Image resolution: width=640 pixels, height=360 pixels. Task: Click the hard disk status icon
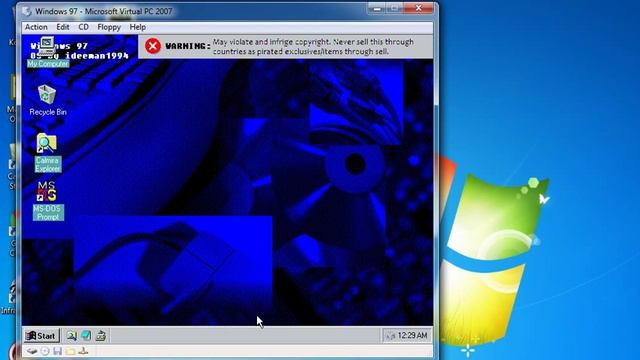pos(32,351)
